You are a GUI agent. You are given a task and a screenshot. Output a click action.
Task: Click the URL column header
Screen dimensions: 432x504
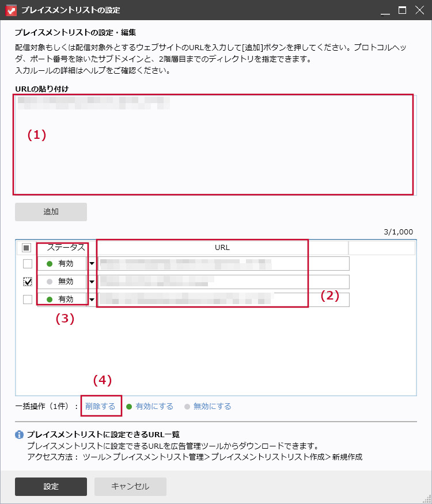(222, 248)
